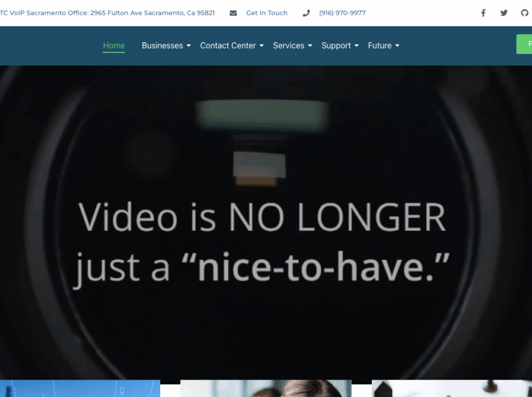
Task: Click the Businesses menu text
Action: click(162, 45)
